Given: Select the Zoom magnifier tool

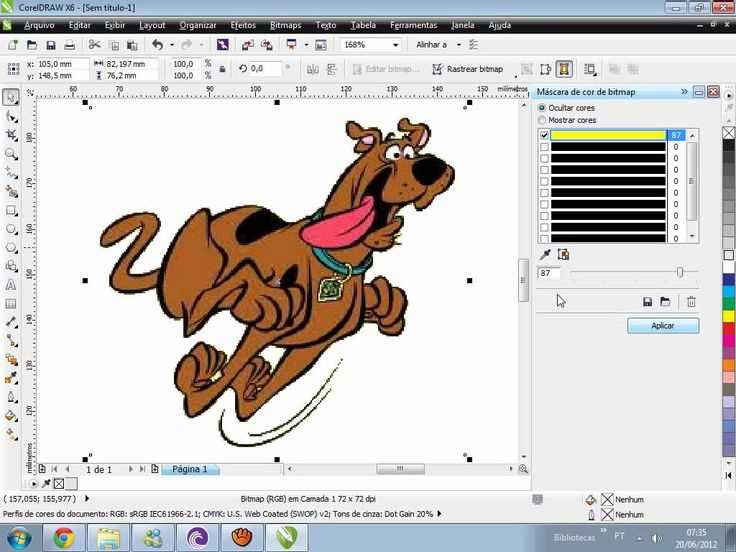Looking at the screenshot, I should 11,154.
